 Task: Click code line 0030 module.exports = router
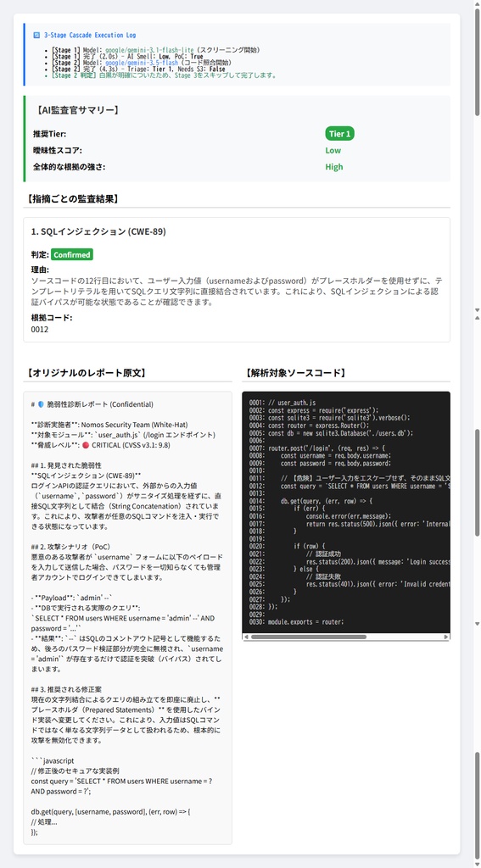click(296, 621)
